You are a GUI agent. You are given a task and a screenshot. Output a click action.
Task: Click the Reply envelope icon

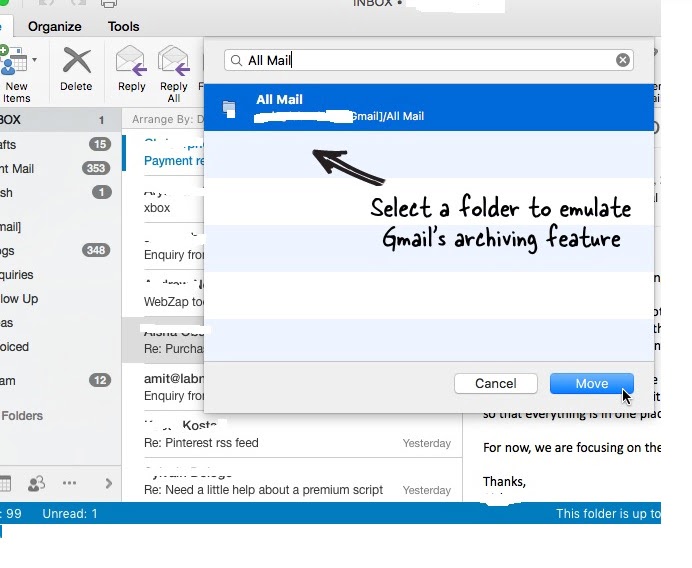(131, 60)
